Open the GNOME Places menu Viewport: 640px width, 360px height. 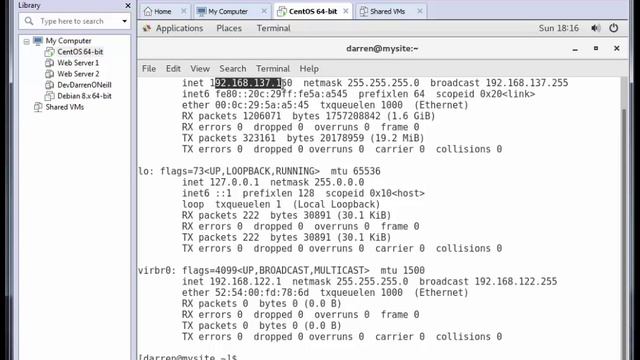click(x=229, y=28)
